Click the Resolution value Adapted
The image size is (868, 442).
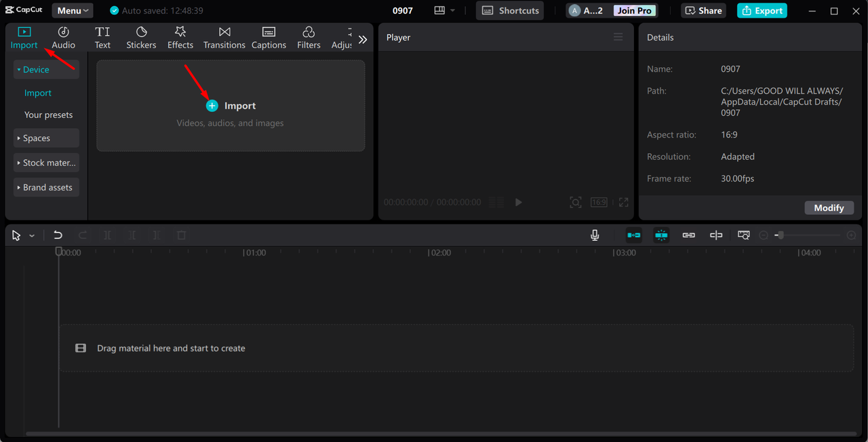click(x=738, y=157)
